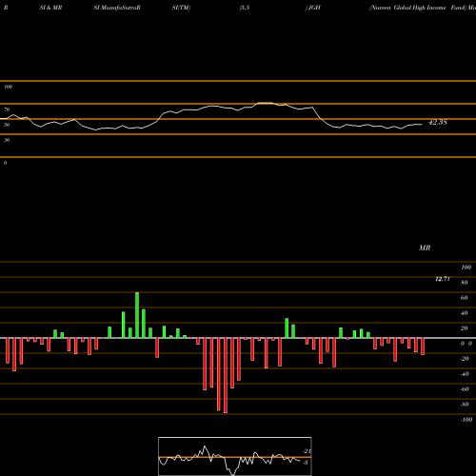Image resolution: width=476 pixels, height=476 pixels.
Task: Click the 60 label on MR axis
Action: (x=465, y=298)
